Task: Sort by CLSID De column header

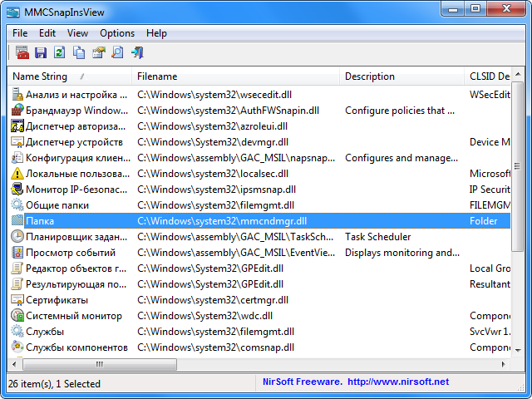Action: tap(487, 76)
